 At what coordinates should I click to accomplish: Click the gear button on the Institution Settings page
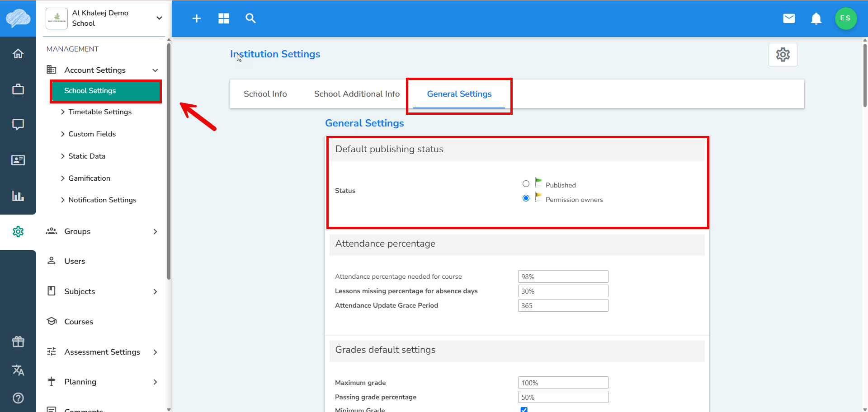(783, 55)
